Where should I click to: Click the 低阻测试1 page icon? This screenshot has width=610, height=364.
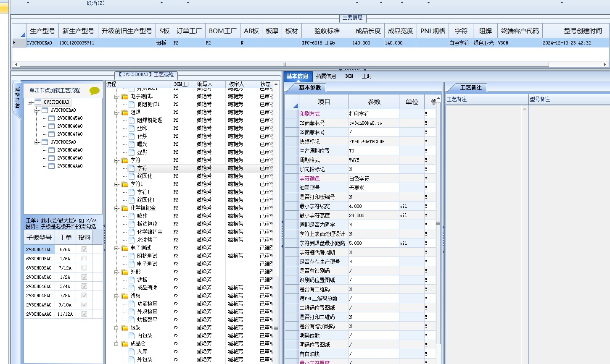[132, 104]
